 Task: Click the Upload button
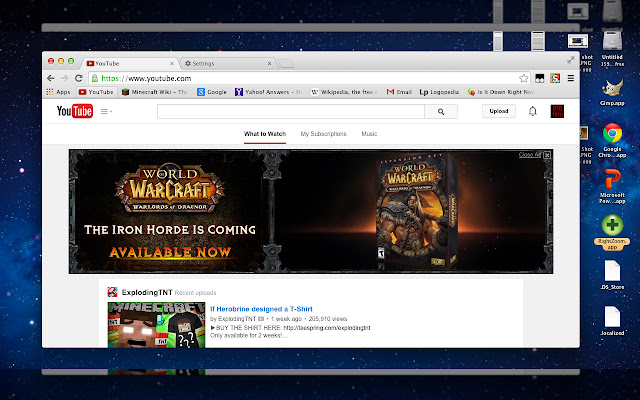coord(499,111)
